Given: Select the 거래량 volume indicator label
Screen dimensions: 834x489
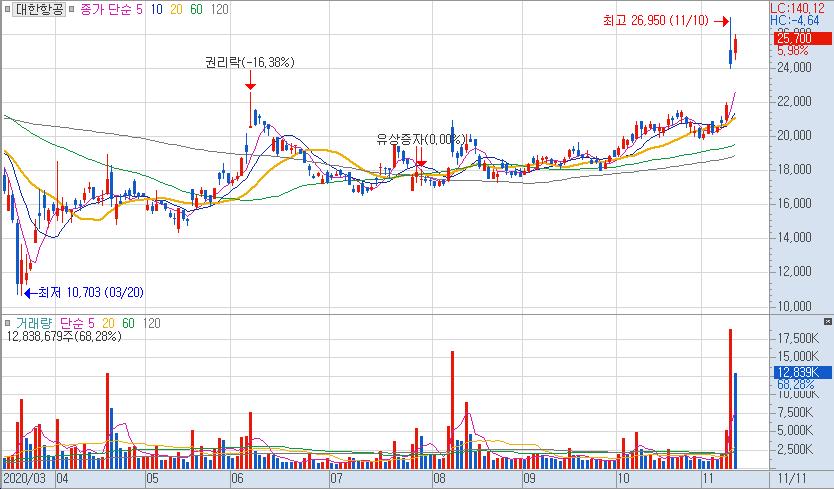Looking at the screenshot, I should click(x=35, y=323).
